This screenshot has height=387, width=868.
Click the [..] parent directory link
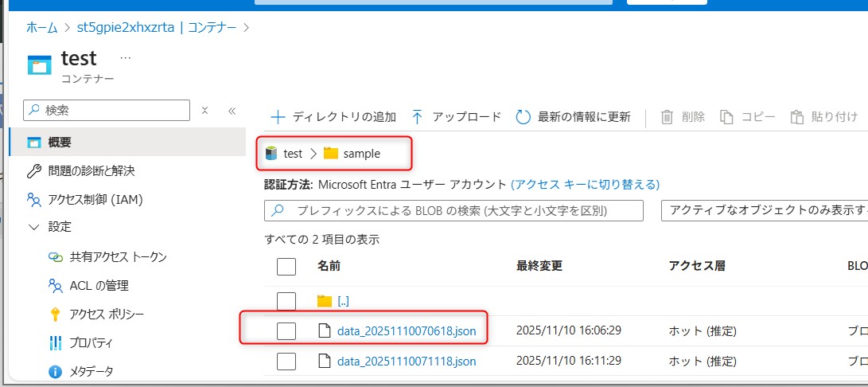click(343, 301)
